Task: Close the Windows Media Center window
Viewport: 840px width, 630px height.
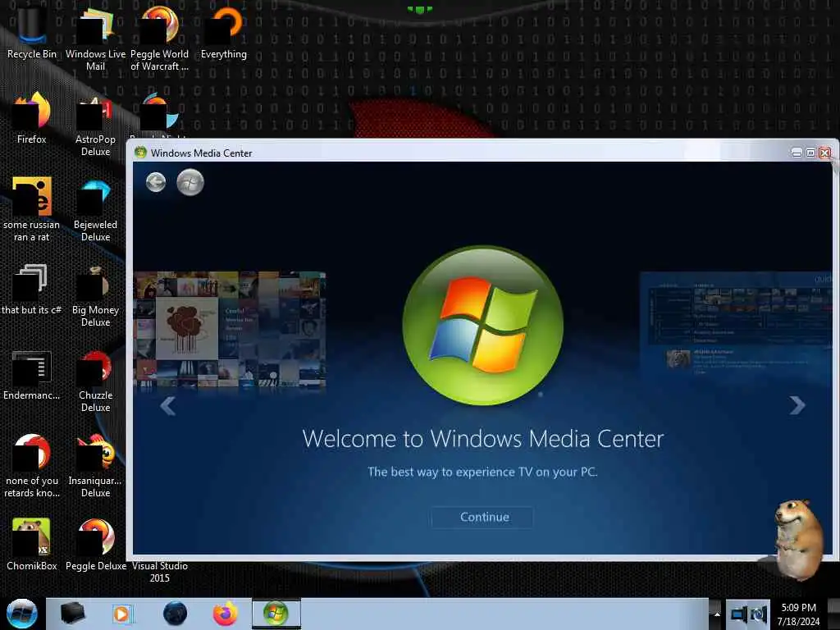Action: [x=825, y=153]
